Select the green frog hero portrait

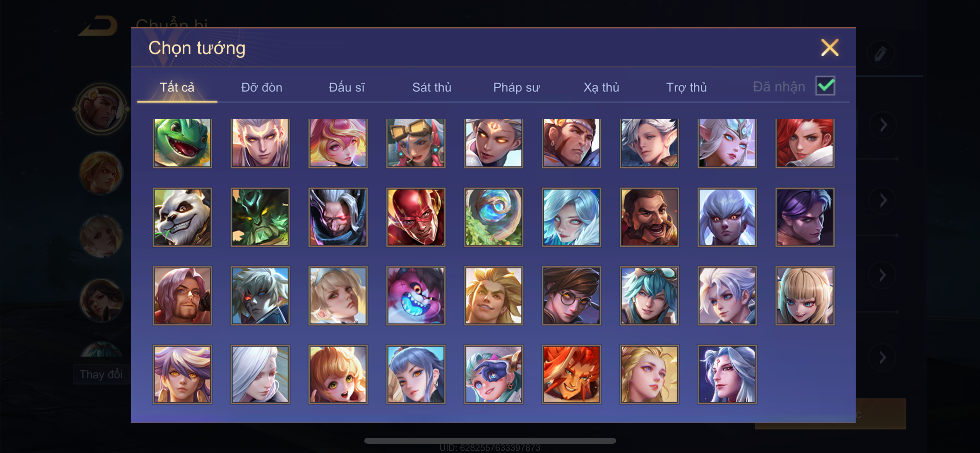[182, 143]
